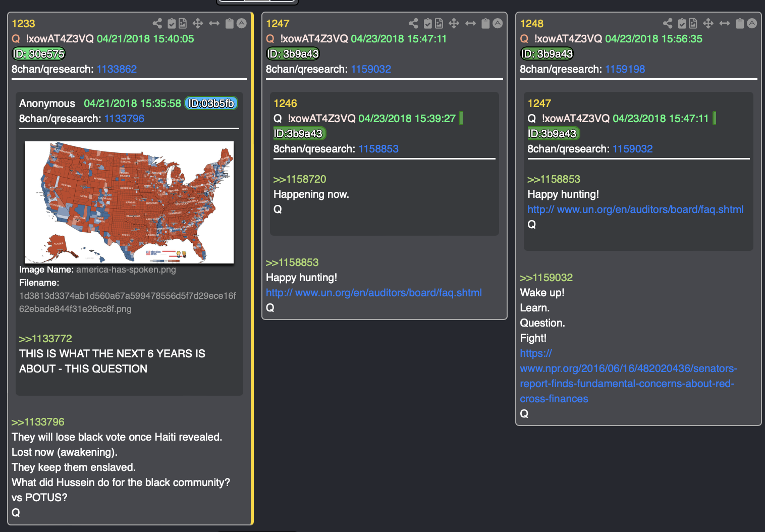The height and width of the screenshot is (532, 765).
Task: Click plain clipboard icon on post 1247
Action: click(x=485, y=23)
